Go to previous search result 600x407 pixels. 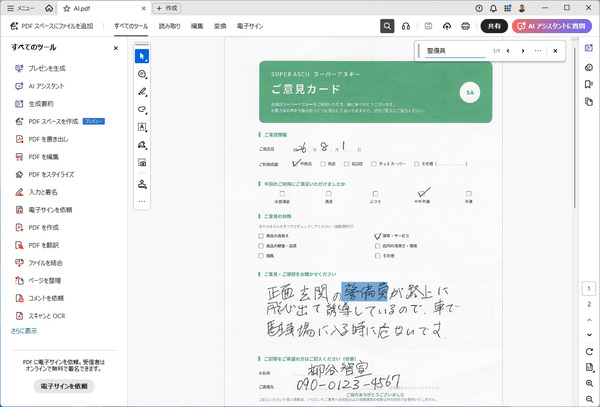pos(508,51)
